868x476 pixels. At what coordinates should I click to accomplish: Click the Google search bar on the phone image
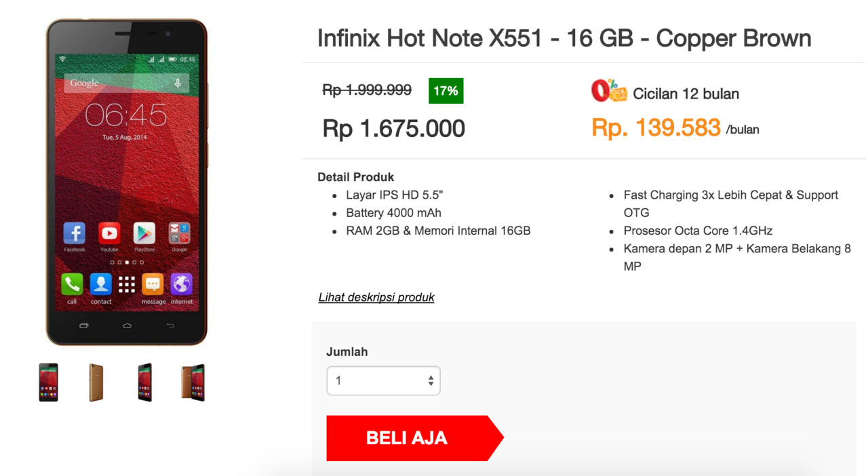click(x=115, y=83)
